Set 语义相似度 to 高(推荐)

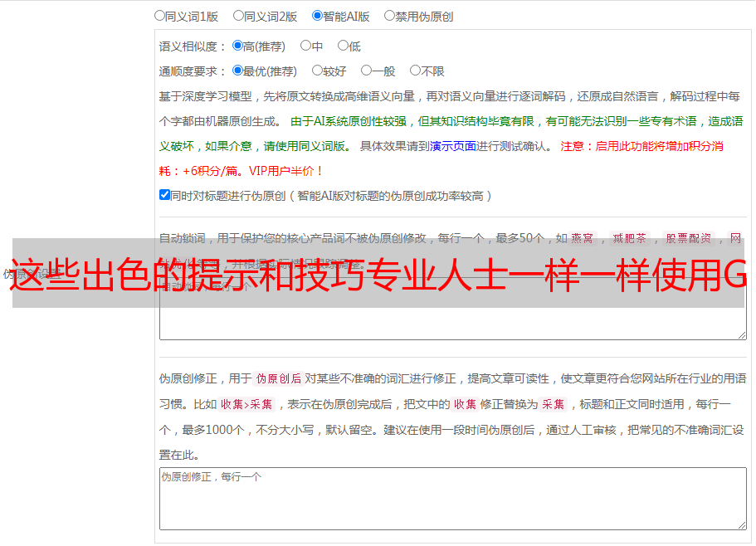(x=237, y=46)
